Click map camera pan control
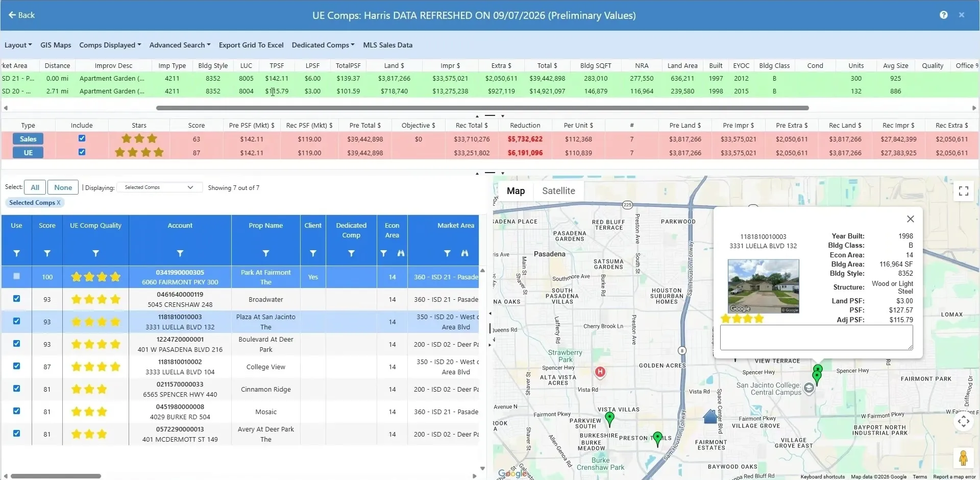 tap(964, 421)
